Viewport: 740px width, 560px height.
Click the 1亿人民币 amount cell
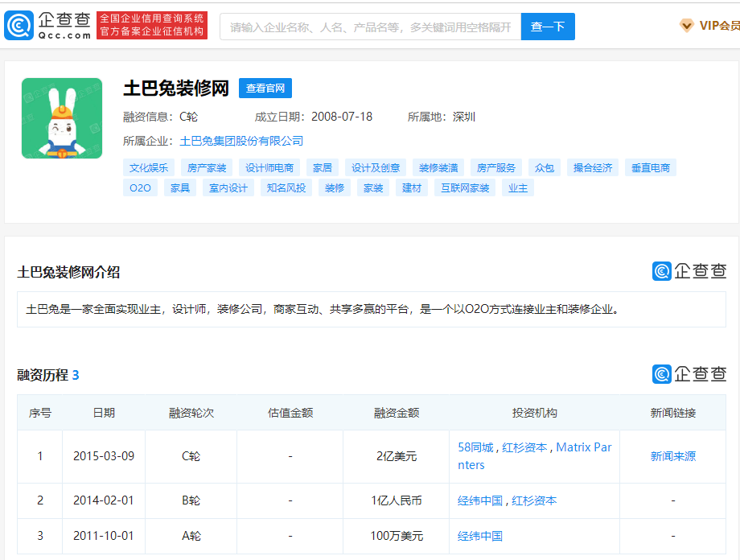tap(397, 500)
